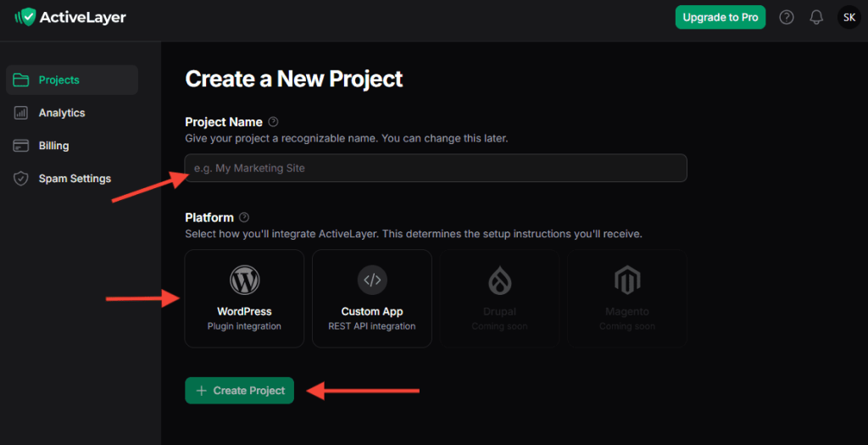
Task: Select the Drupal coming soon card
Action: 499,299
